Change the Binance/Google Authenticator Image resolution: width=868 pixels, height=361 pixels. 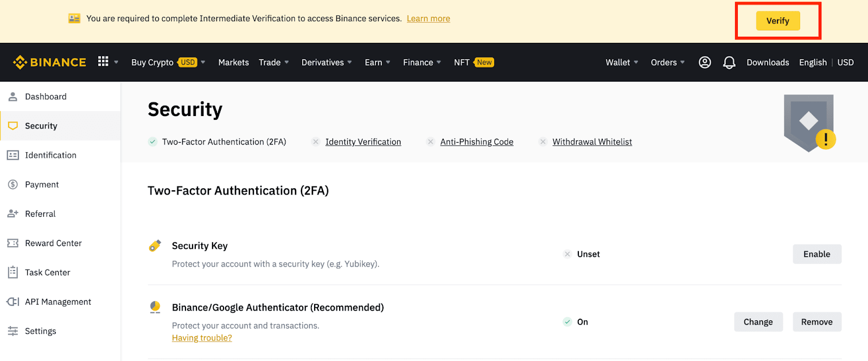pyautogui.click(x=758, y=321)
